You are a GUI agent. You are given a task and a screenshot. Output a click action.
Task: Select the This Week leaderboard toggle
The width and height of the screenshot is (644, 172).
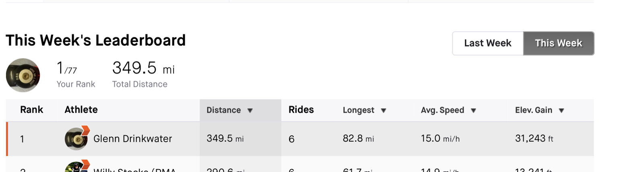coord(559,43)
